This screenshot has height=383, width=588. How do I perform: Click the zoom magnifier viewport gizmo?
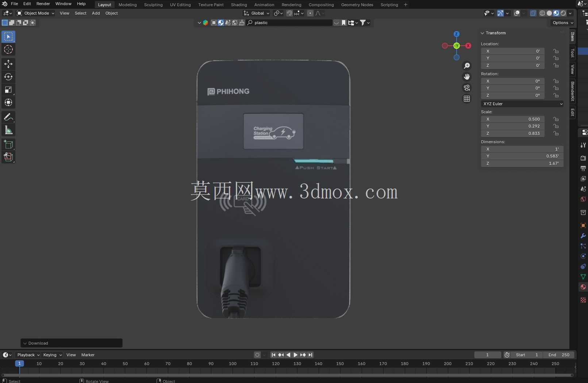tap(467, 66)
